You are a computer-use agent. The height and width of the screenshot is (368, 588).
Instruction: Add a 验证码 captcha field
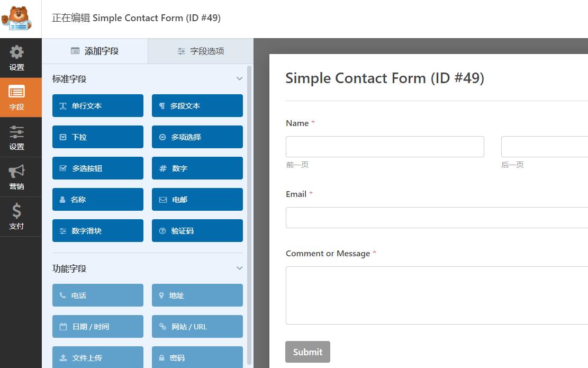click(x=197, y=231)
